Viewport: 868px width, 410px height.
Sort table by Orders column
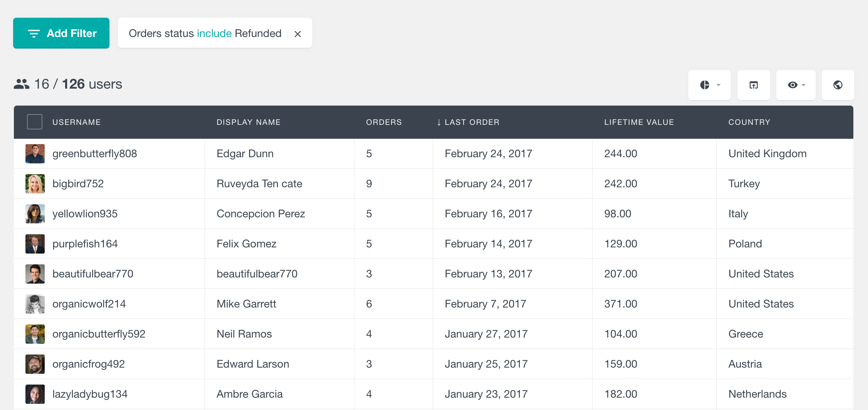pyautogui.click(x=384, y=122)
